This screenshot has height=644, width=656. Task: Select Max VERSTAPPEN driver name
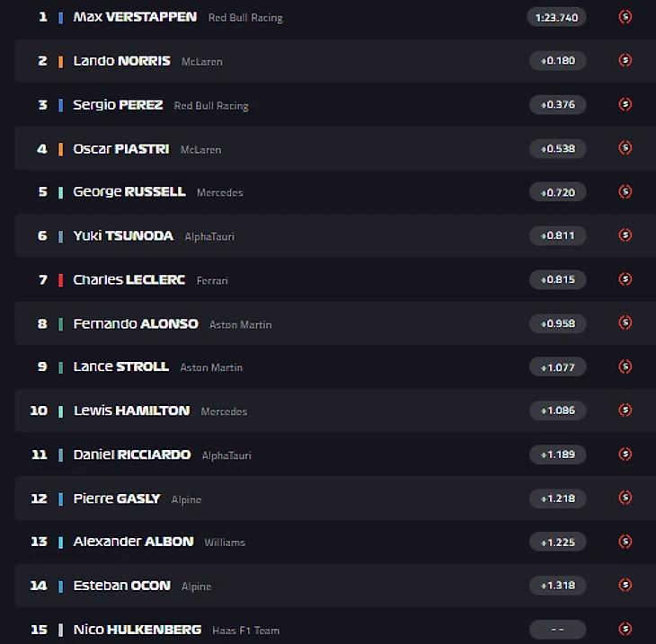[x=135, y=17]
